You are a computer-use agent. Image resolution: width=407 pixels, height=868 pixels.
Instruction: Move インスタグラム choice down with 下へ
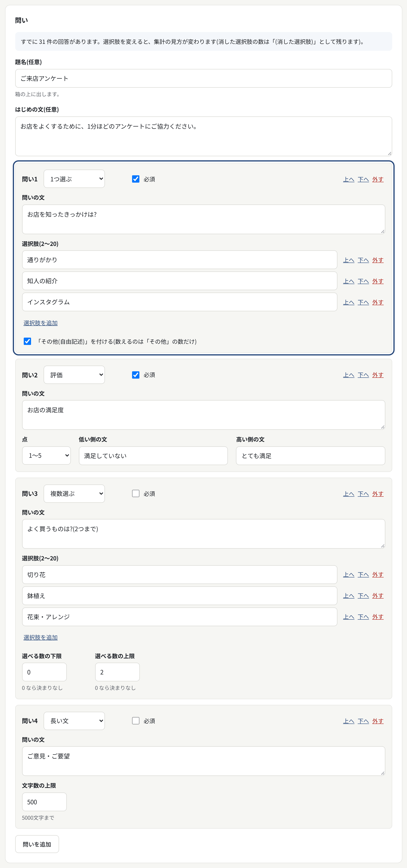click(x=363, y=302)
